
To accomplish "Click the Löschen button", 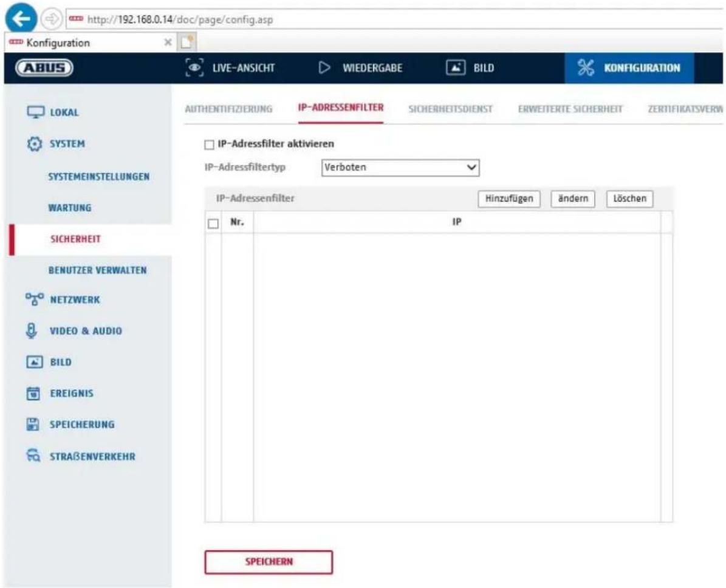I will (x=629, y=199).
